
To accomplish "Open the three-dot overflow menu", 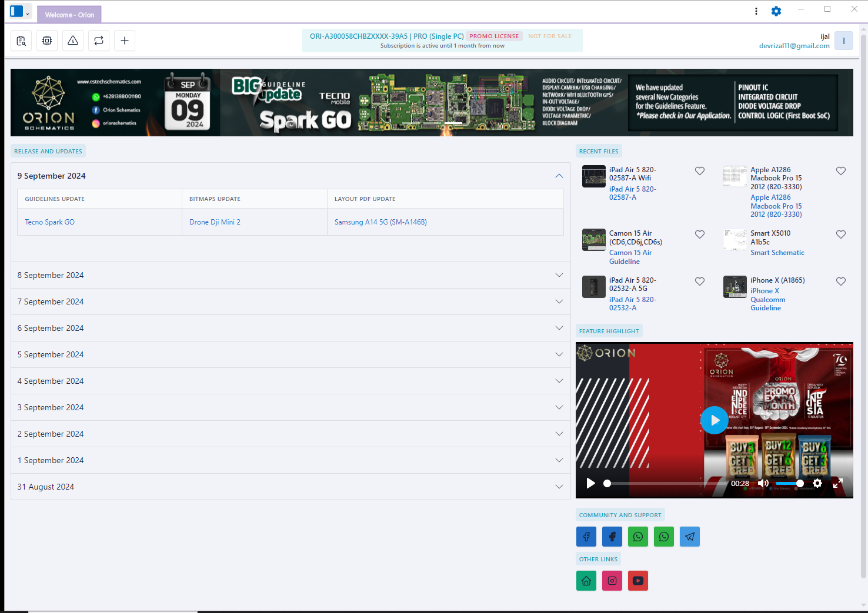I will pyautogui.click(x=756, y=11).
